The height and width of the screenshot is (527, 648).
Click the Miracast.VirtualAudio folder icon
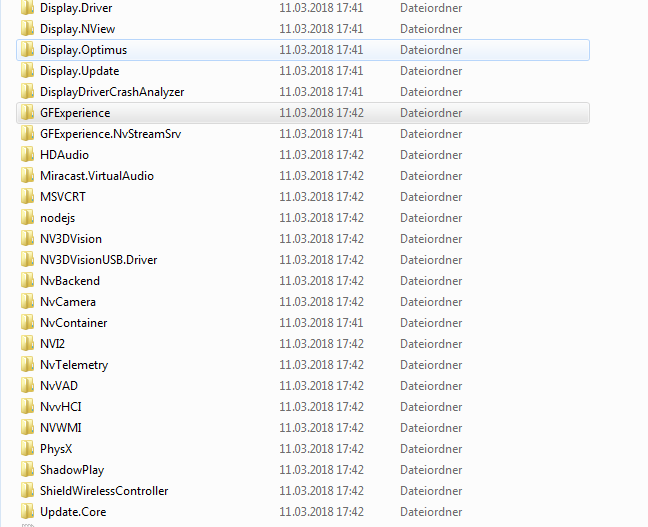27,176
